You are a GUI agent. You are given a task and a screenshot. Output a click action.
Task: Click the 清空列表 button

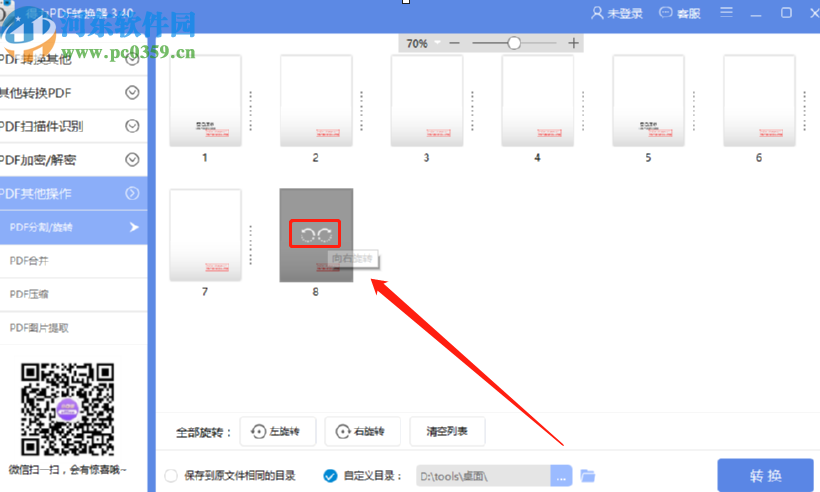pyautogui.click(x=447, y=431)
